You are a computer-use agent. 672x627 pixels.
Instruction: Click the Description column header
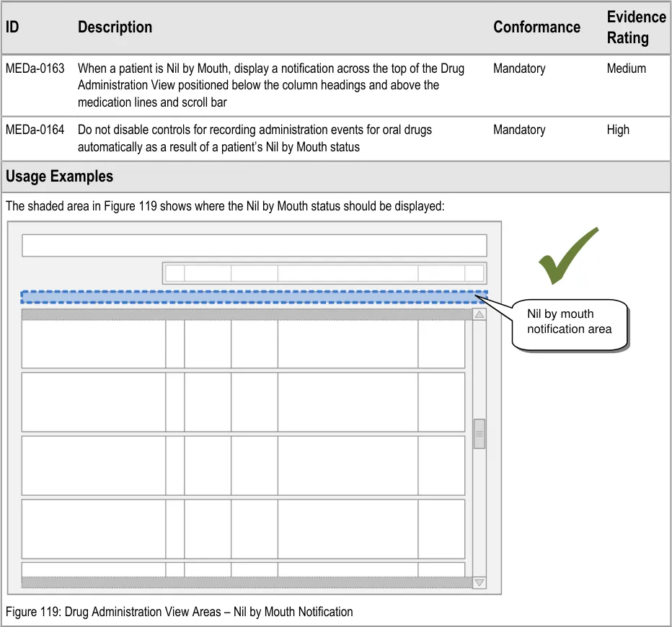click(115, 27)
